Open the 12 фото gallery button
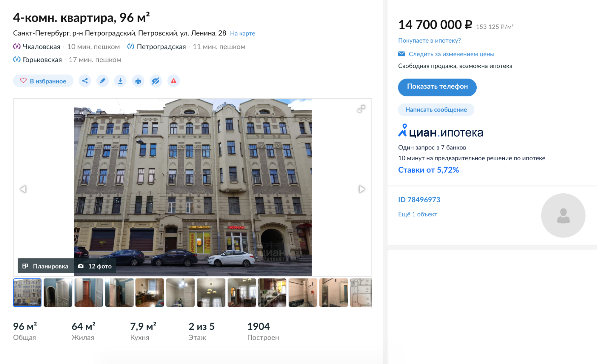The width and height of the screenshot is (597, 364). (95, 266)
